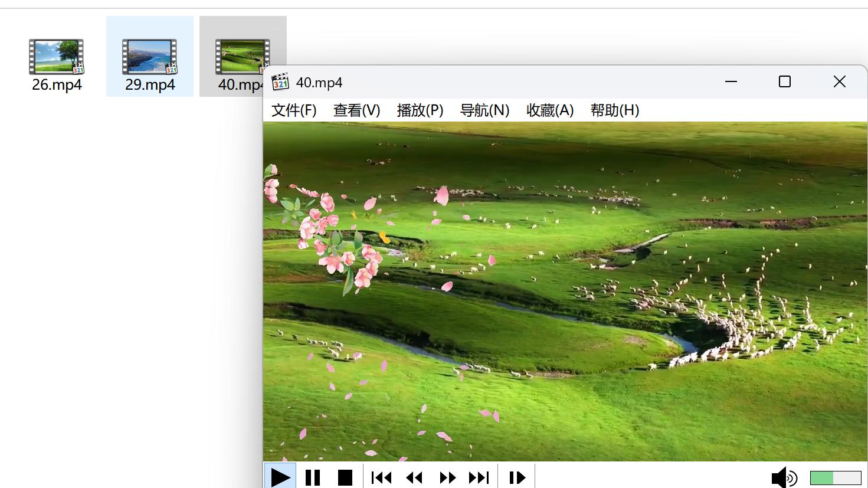This screenshot has width=868, height=488.
Task: Stop the video with the Stop button
Action: point(345,477)
